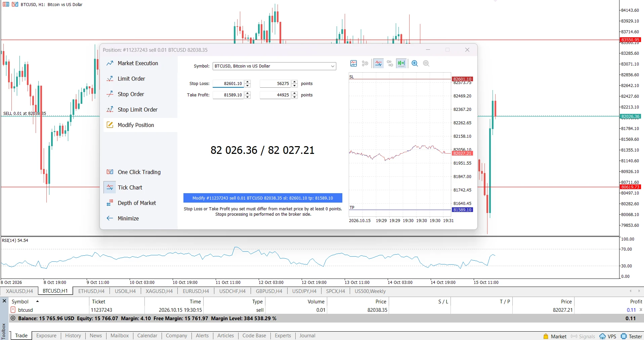This screenshot has height=340, width=644.
Task: Toggle the chart auto-scroll candlestick button
Action: tap(401, 63)
